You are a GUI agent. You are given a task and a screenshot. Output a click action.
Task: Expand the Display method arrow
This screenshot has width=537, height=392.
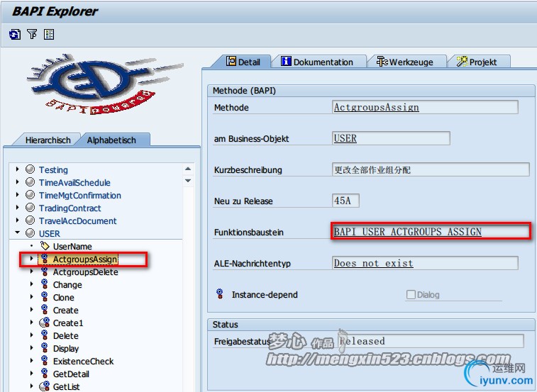[x=31, y=348]
